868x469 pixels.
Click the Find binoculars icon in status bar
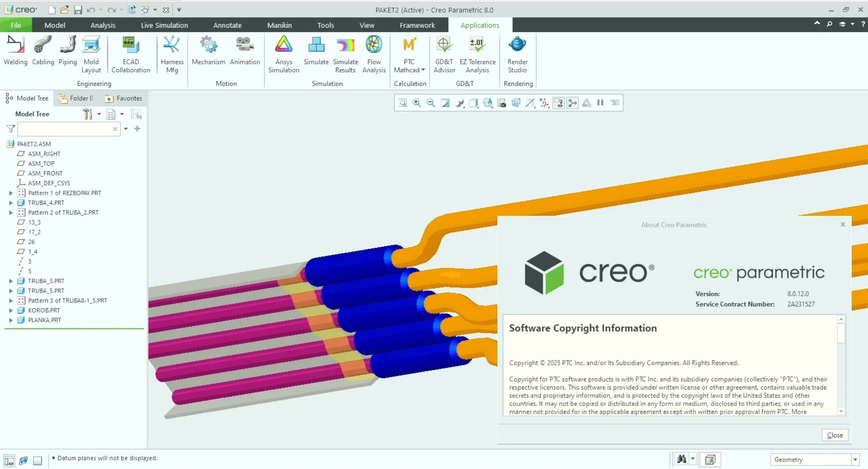681,459
